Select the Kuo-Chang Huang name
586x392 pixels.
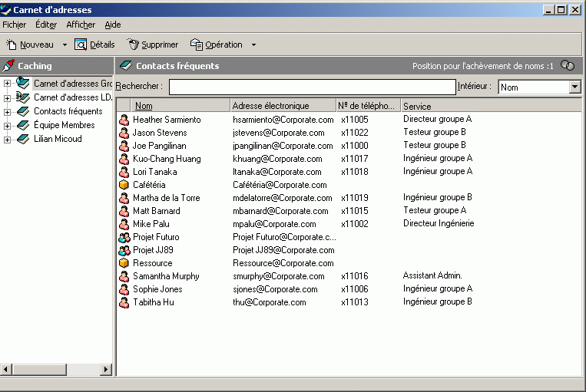[x=167, y=159]
